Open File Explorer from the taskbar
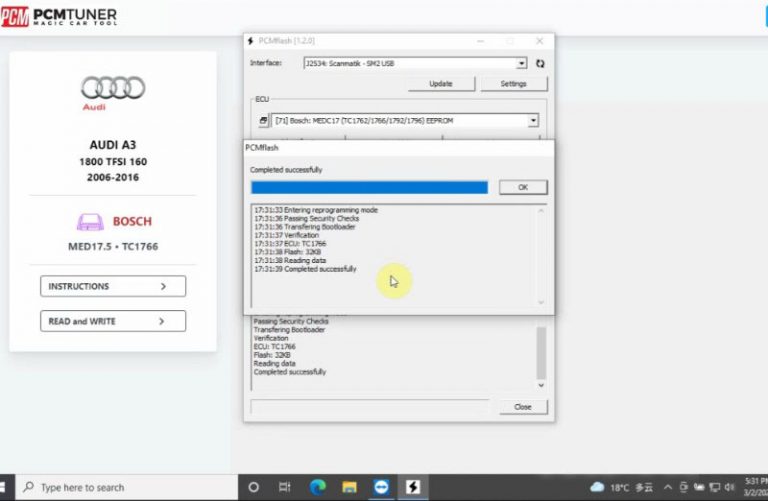 click(x=350, y=487)
